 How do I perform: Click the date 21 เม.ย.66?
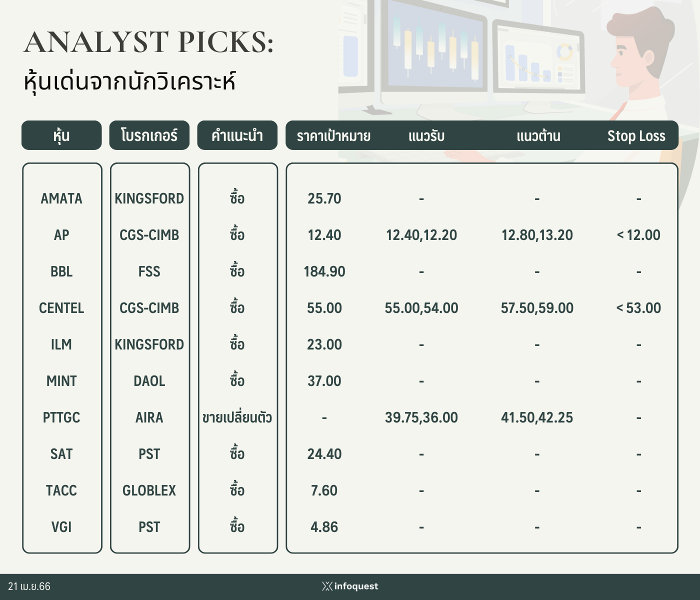[x=29, y=586]
